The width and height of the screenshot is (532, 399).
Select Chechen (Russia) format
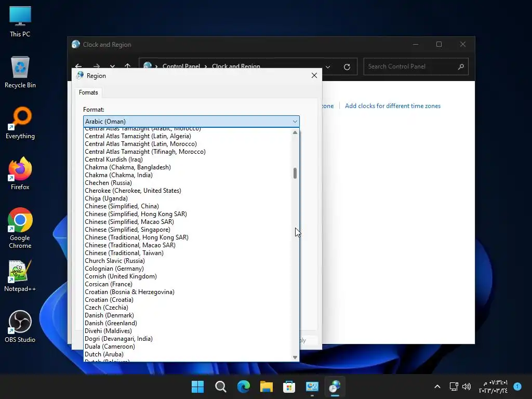[x=188, y=183]
